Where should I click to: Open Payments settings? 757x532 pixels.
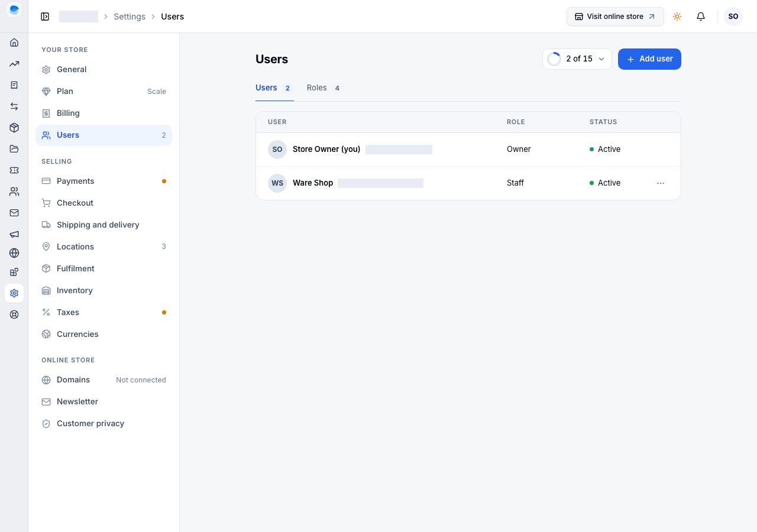tap(103, 181)
